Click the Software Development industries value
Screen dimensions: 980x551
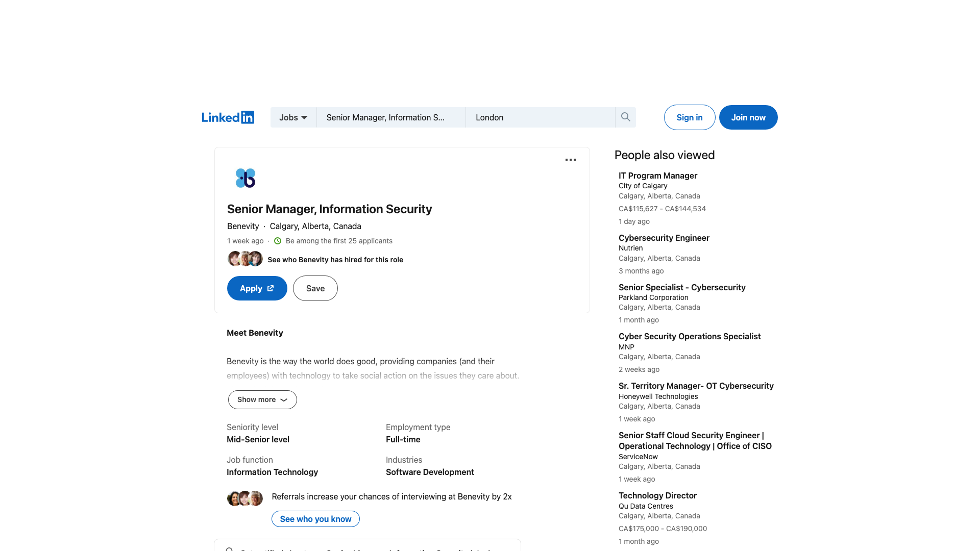(430, 472)
